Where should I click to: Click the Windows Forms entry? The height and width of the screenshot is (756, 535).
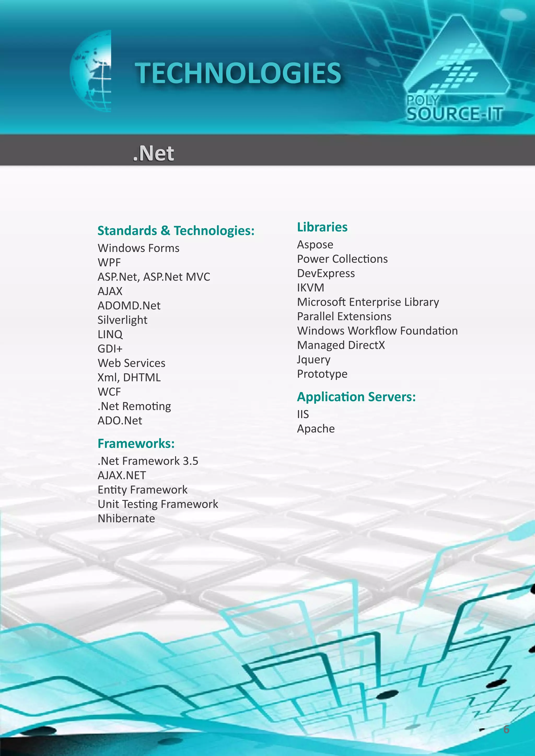pos(138,248)
